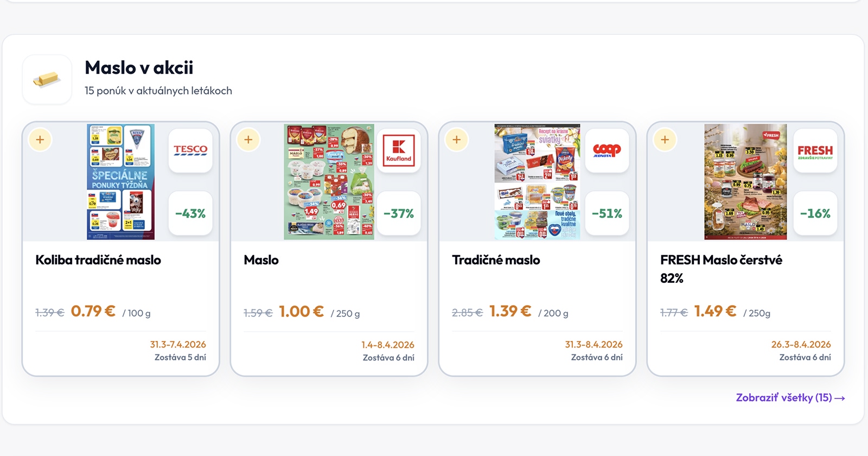This screenshot has width=868, height=456.
Task: Add Koliba tradičné maslo with plus icon
Action: [x=40, y=140]
